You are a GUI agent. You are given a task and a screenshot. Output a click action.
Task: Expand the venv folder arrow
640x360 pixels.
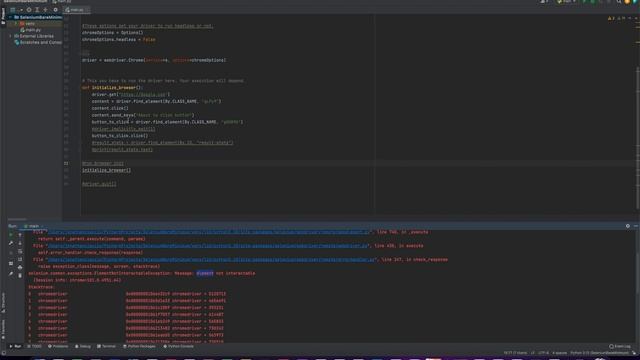(16, 24)
